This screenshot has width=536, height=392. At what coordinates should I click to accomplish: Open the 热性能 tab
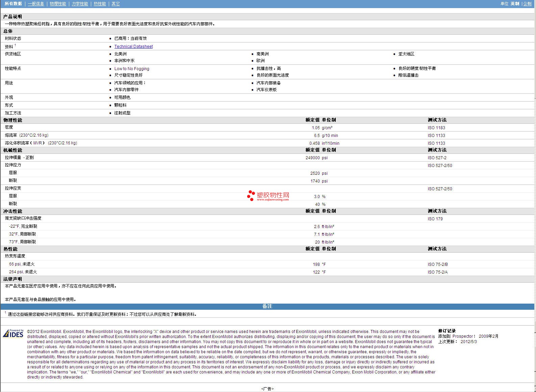100,4
